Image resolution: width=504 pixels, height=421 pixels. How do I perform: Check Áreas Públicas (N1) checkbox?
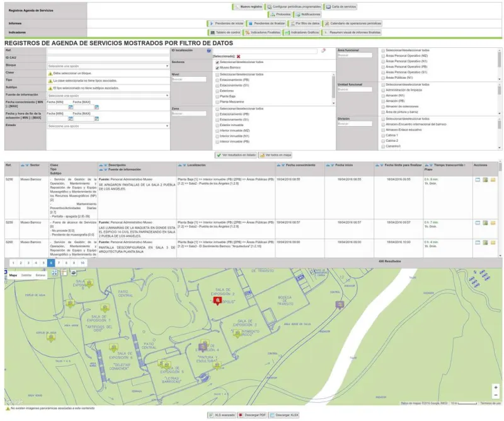tap(383, 78)
